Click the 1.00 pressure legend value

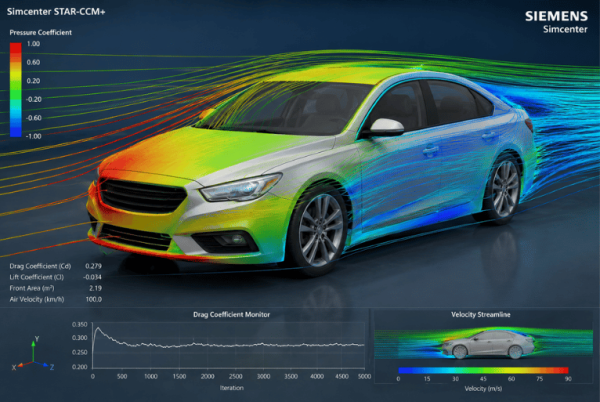[33, 44]
